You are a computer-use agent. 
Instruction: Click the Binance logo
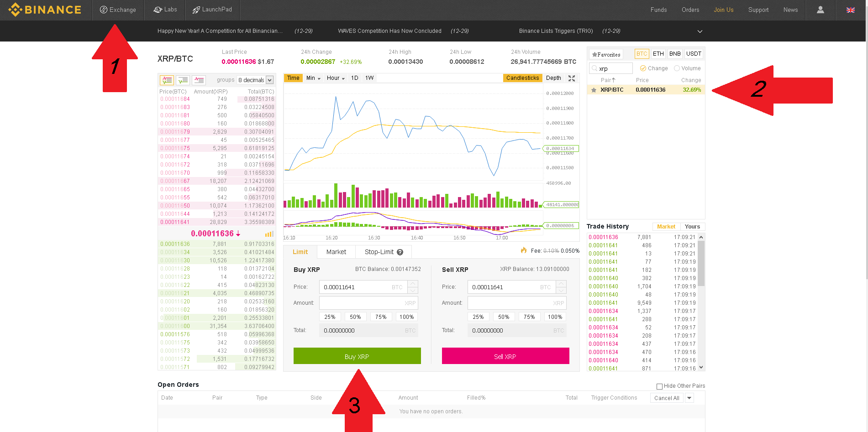pyautogui.click(x=45, y=10)
